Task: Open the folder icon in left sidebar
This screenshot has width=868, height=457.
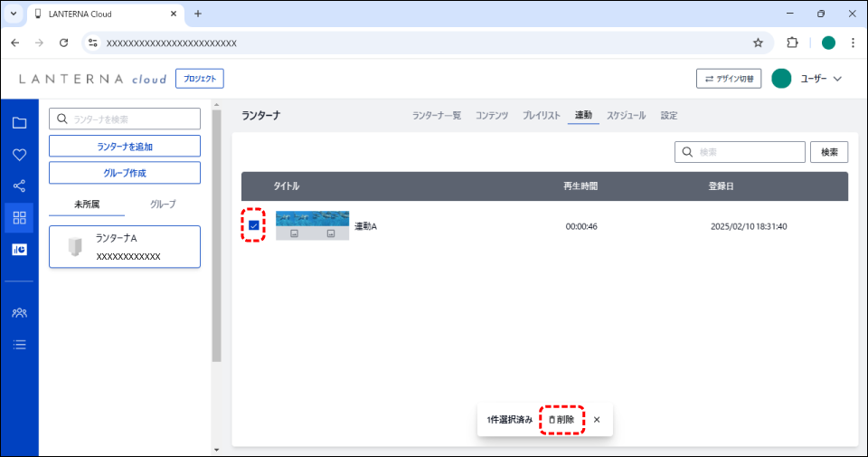Action: point(19,123)
